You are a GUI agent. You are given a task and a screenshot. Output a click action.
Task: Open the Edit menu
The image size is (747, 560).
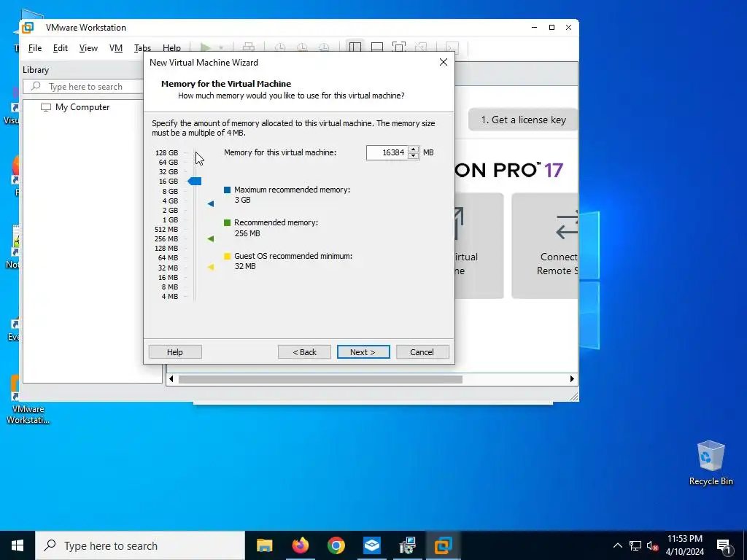click(x=60, y=48)
